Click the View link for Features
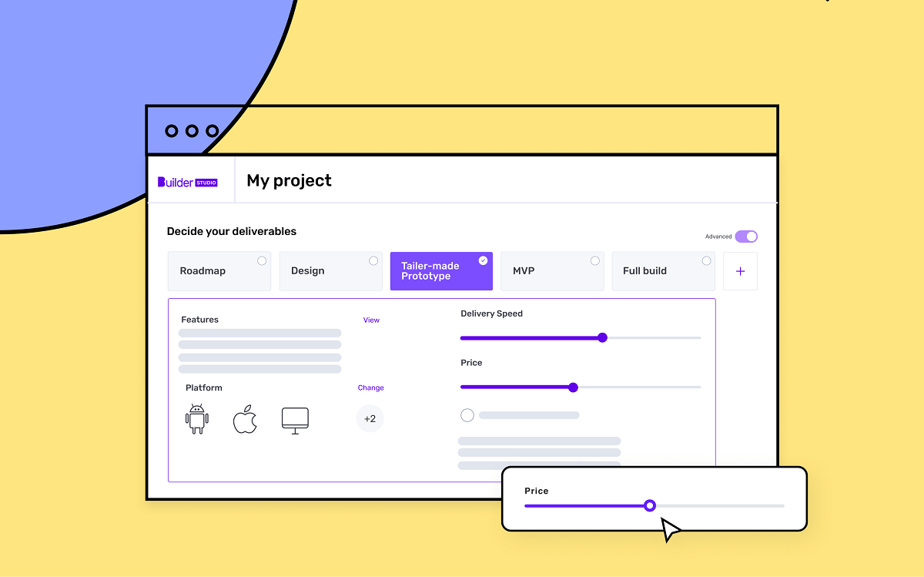 click(371, 320)
